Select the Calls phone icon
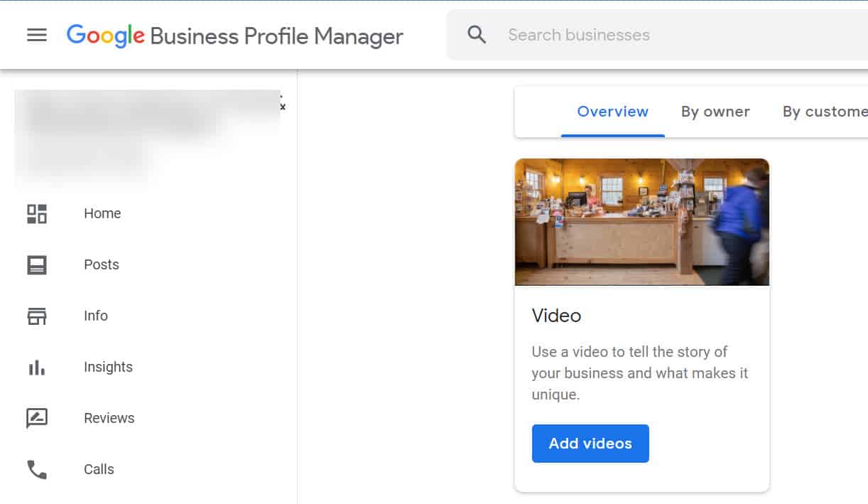Screen dimensions: 868x504 coord(37,469)
